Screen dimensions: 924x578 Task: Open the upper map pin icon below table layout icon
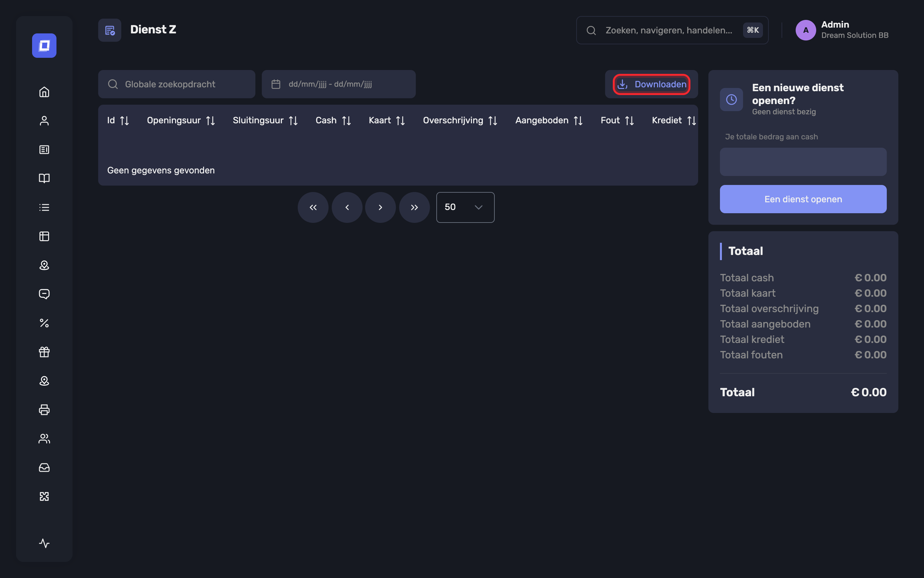coord(44,265)
